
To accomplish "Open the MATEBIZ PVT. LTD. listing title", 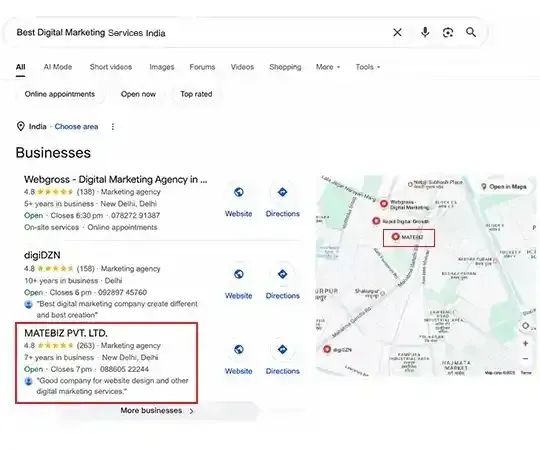I will (x=66, y=333).
